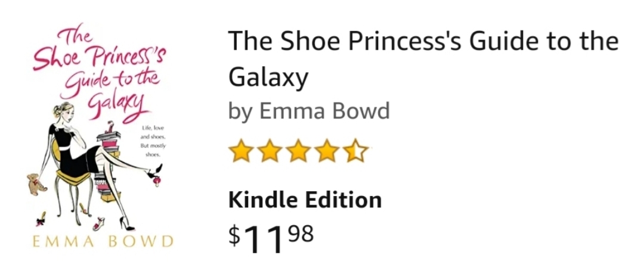
Task: Click the second gold rating star
Action: pyautogui.click(x=270, y=151)
